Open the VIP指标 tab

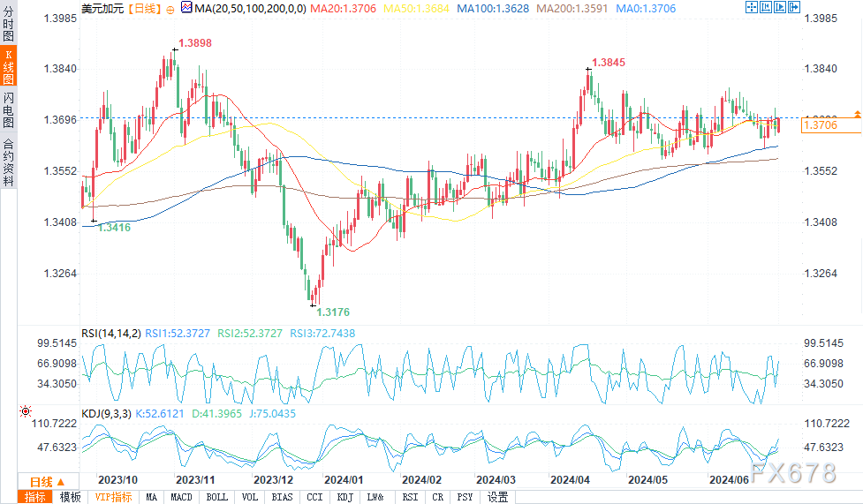click(113, 497)
